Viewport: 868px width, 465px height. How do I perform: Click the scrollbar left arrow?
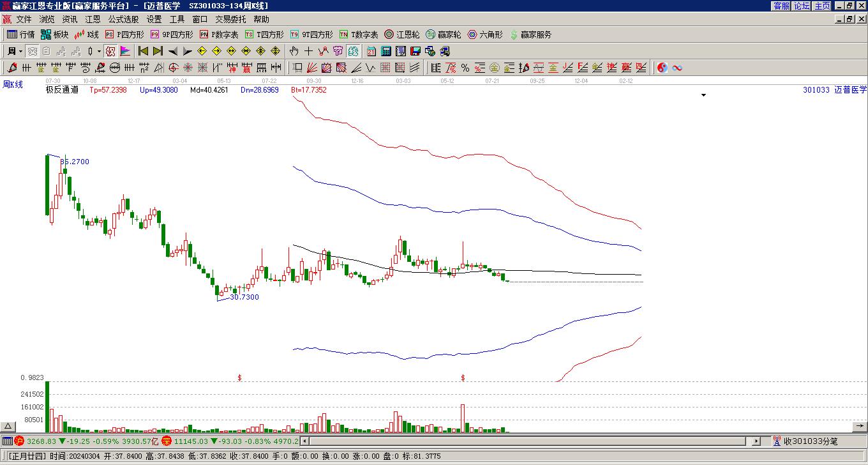(x=304, y=441)
